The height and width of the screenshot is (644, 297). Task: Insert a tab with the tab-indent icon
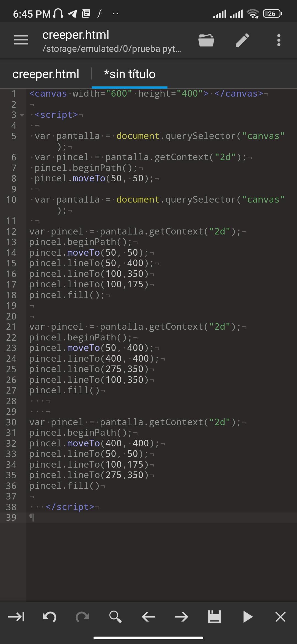[x=16, y=617]
